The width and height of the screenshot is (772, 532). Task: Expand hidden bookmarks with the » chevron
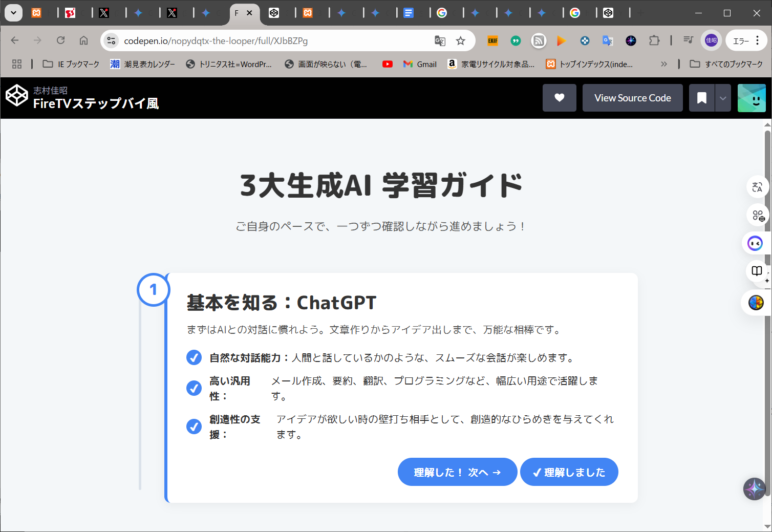pyautogui.click(x=664, y=64)
